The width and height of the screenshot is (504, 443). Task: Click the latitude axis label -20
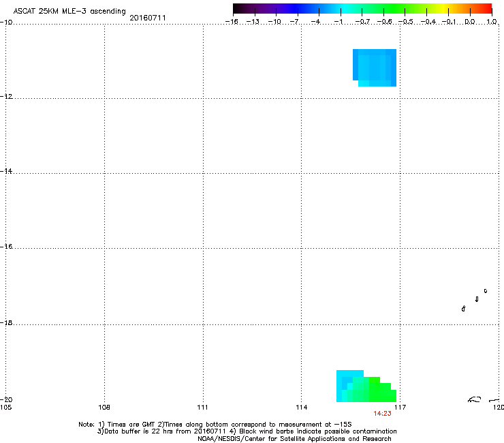click(x=6, y=399)
